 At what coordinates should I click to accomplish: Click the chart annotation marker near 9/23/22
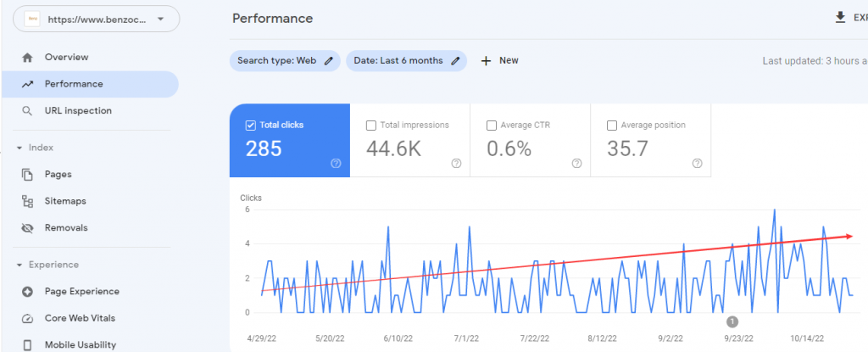pyautogui.click(x=733, y=321)
